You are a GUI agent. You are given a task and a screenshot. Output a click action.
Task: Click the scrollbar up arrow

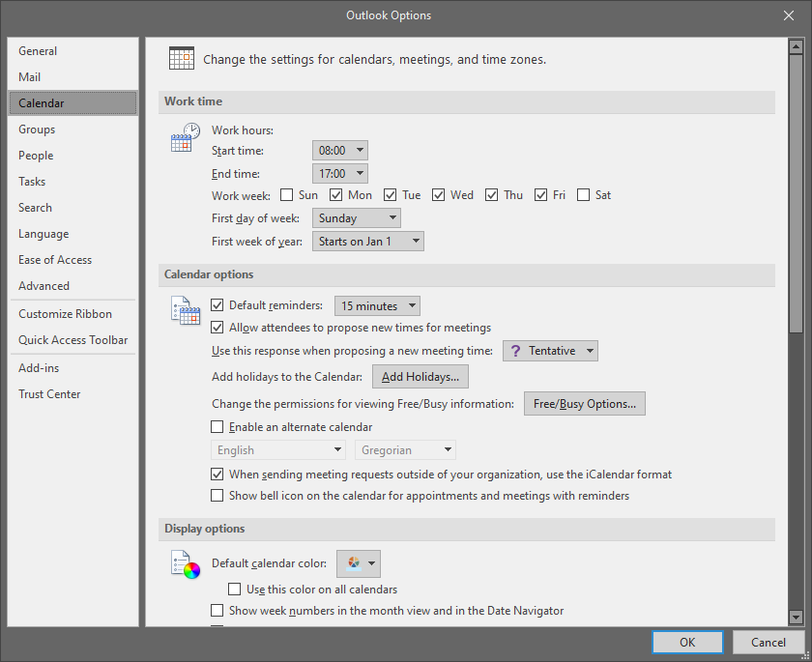click(796, 46)
